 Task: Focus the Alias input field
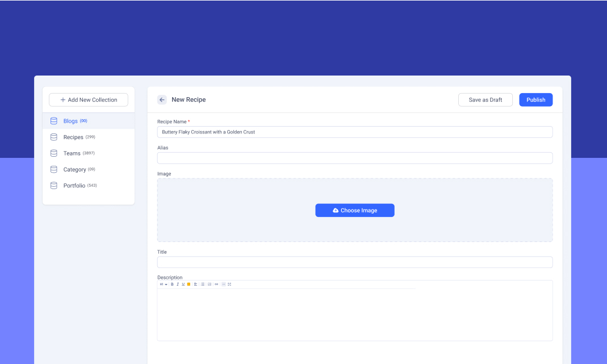pyautogui.click(x=355, y=158)
